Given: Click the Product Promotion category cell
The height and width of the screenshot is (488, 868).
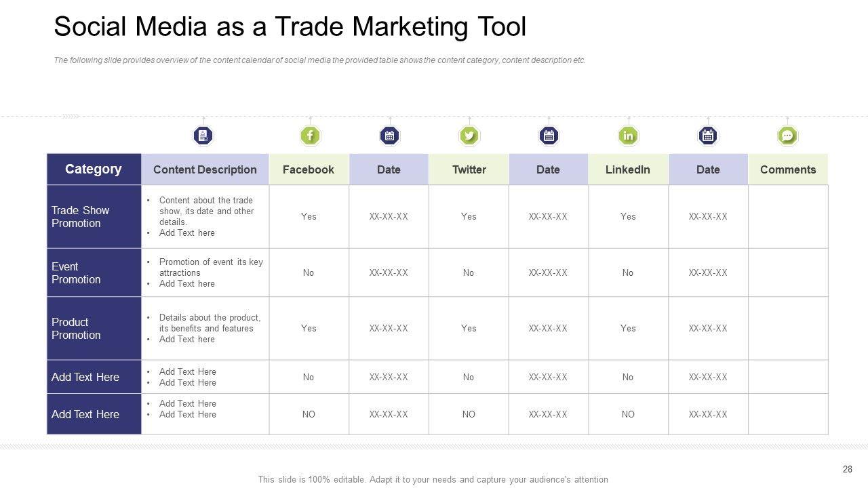Looking at the screenshot, I should pos(94,329).
